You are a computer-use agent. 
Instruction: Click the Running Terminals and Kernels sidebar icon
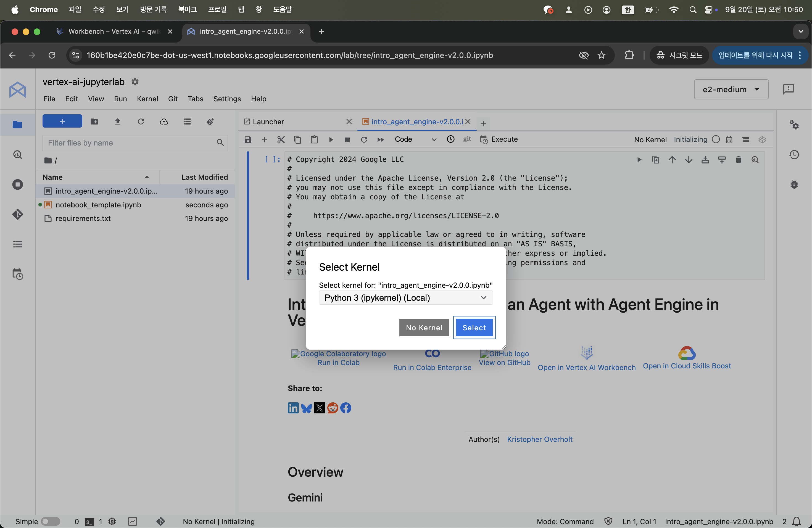point(17,184)
